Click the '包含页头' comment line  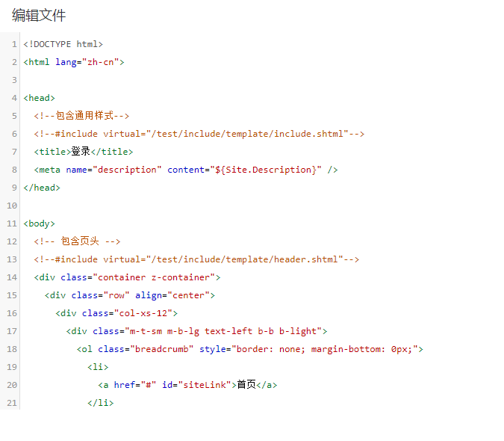pos(78,241)
